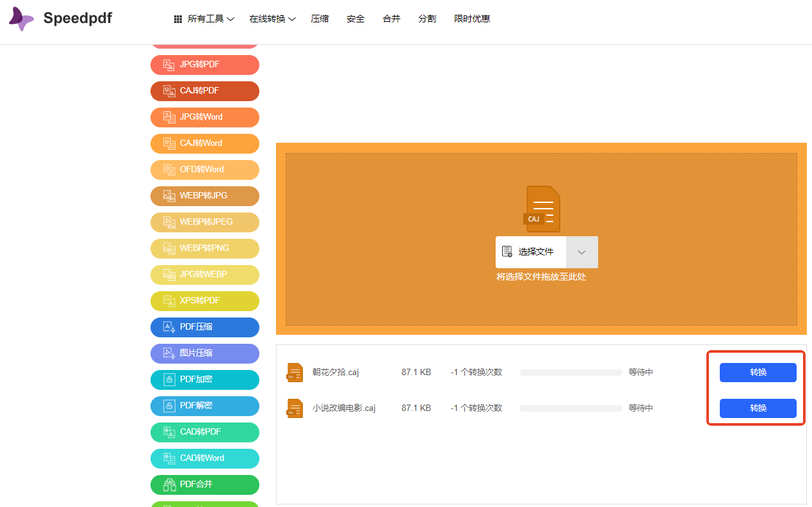Open the 安全 menu item
The height and width of the screenshot is (507, 812).
coord(355,19)
